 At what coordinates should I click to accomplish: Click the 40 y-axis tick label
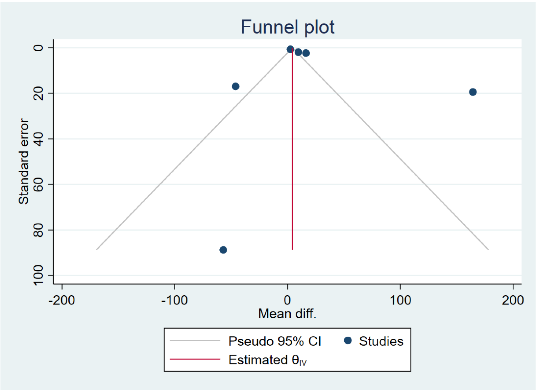click(38, 139)
